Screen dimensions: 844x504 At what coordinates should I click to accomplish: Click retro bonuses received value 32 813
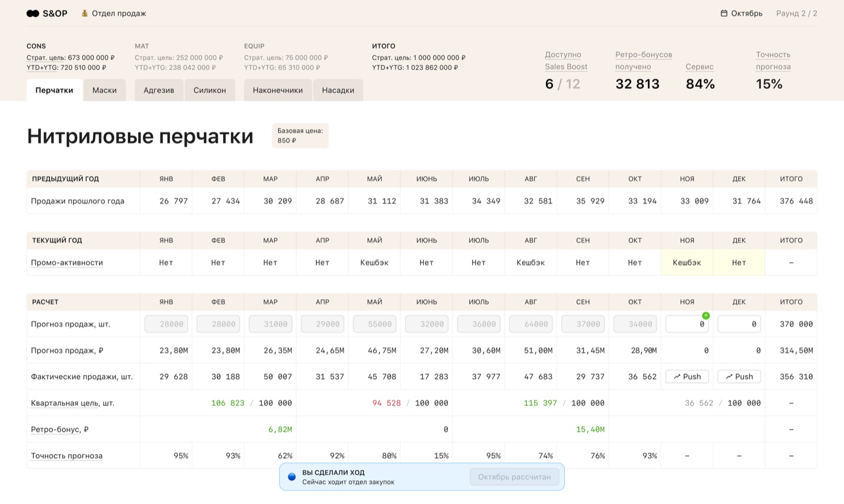point(637,84)
